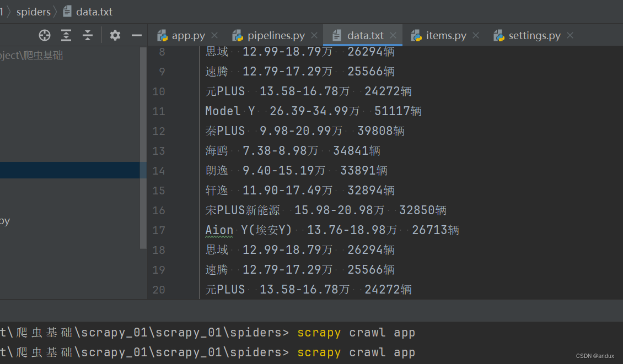Viewport: 623px width, 364px height.
Task: Click '朗逸' on line 14
Action: click(x=217, y=171)
